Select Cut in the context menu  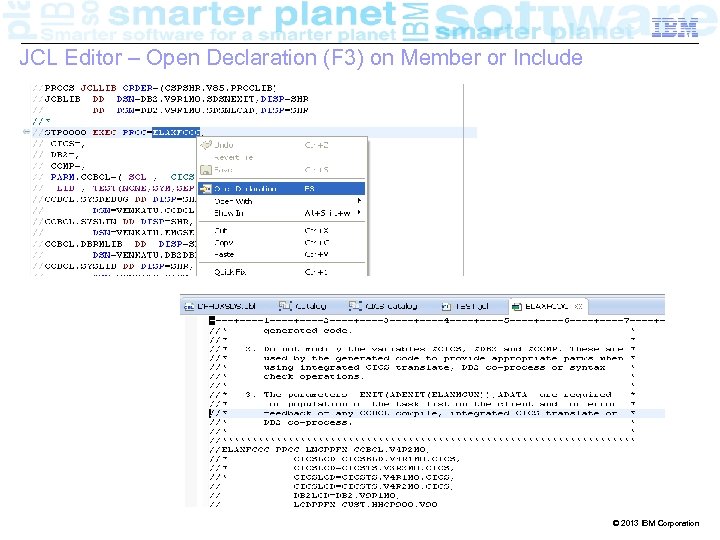(x=281, y=231)
